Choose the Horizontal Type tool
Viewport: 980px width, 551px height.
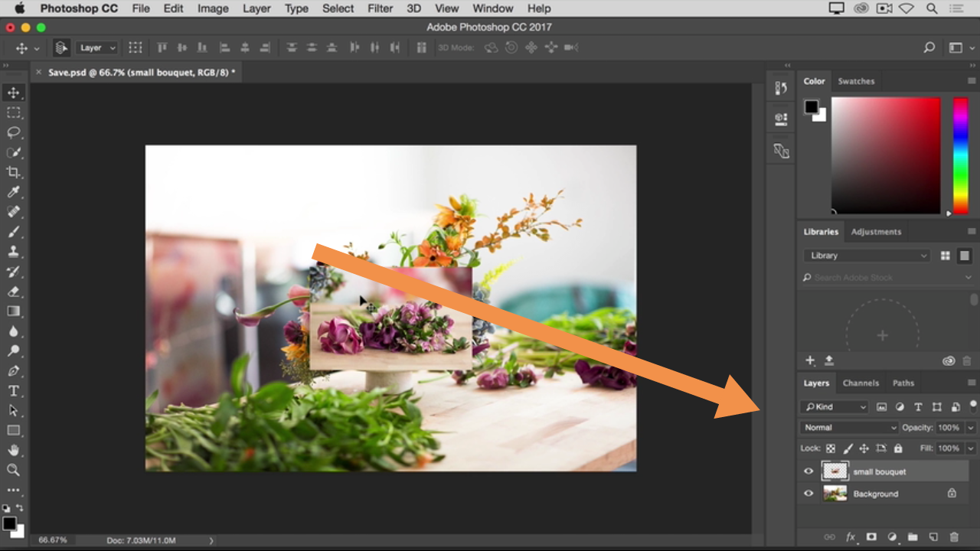(13, 391)
